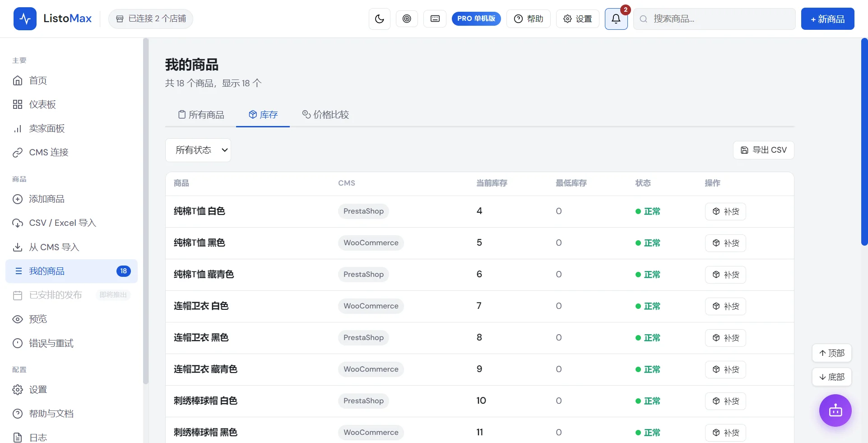Click the PRO 单机版 badge

point(476,19)
